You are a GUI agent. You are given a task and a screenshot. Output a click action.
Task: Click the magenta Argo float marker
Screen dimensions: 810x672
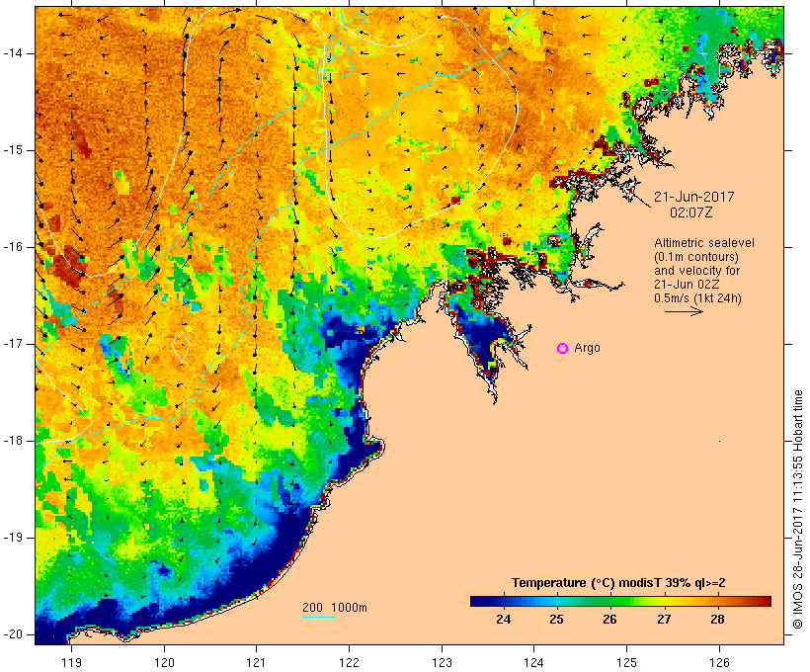[x=563, y=349]
